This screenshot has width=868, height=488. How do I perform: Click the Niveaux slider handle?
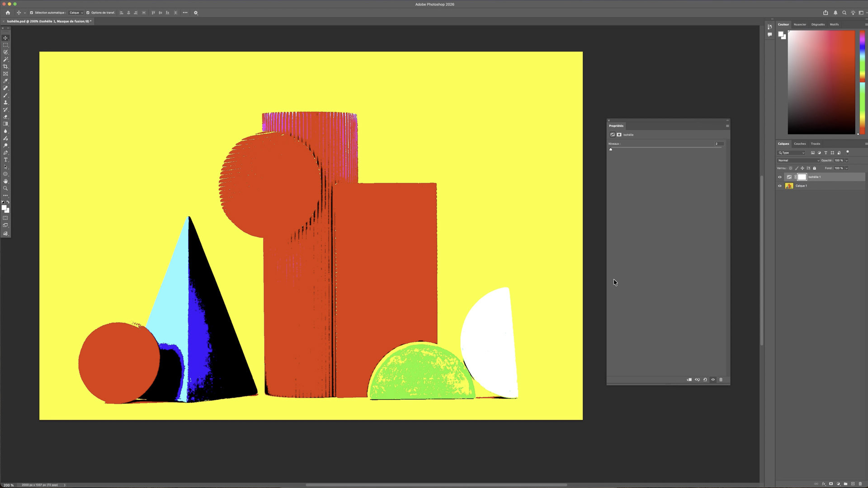(x=611, y=149)
